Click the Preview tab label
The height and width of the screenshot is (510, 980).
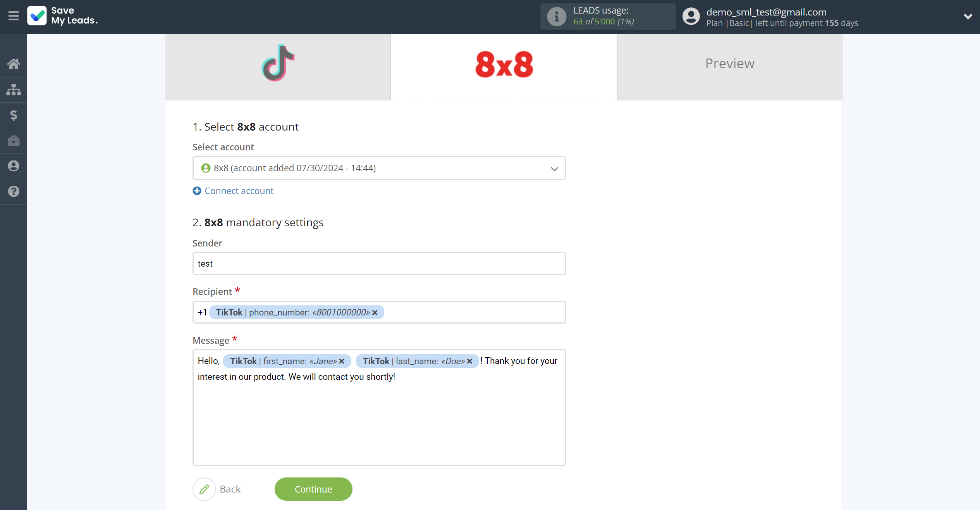point(730,64)
